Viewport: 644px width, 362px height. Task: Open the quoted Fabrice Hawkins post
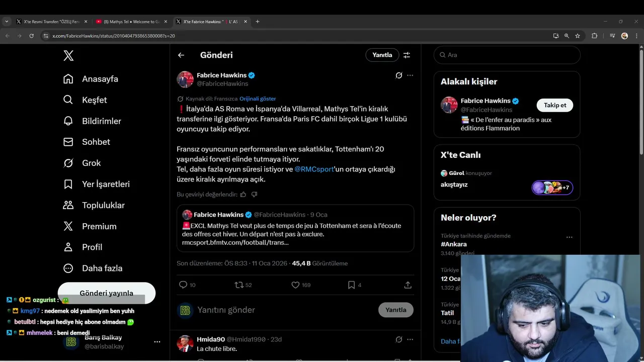point(295,228)
